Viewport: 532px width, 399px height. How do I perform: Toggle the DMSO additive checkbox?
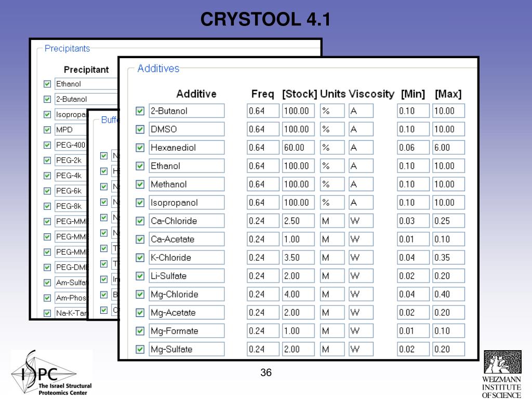140,129
